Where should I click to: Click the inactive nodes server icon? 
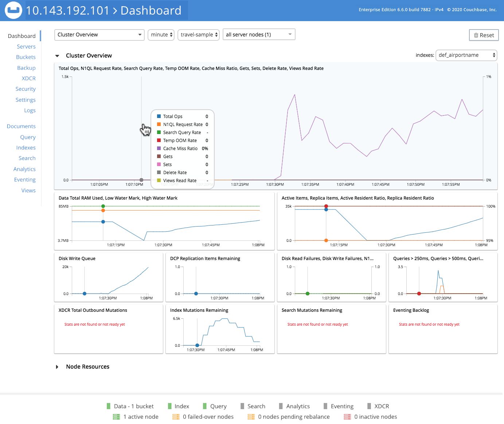click(347, 417)
